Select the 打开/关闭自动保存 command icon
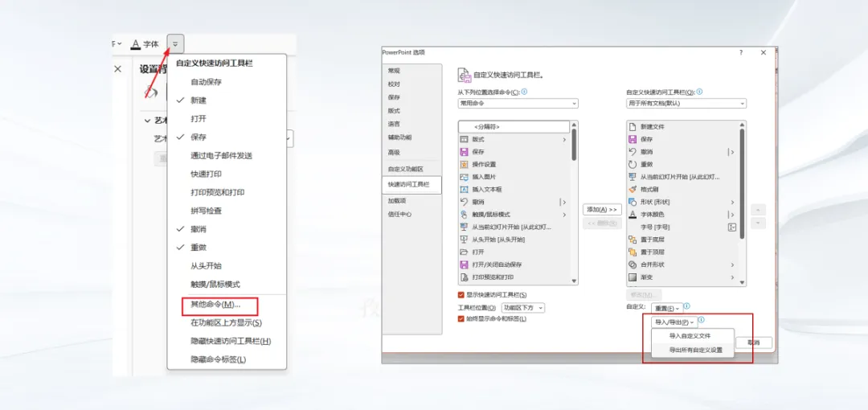The width and height of the screenshot is (868, 410). [465, 264]
